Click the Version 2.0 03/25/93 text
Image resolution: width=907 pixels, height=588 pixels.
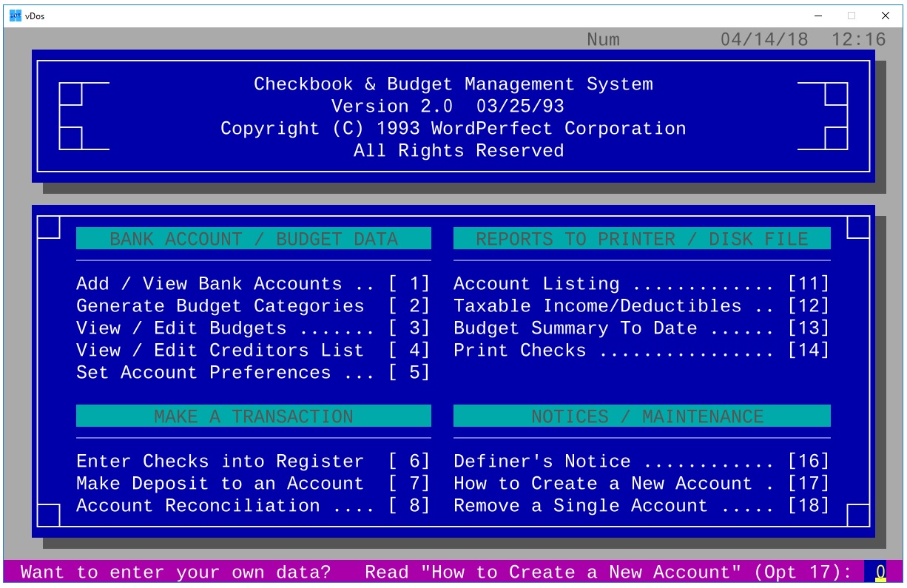[x=448, y=107]
